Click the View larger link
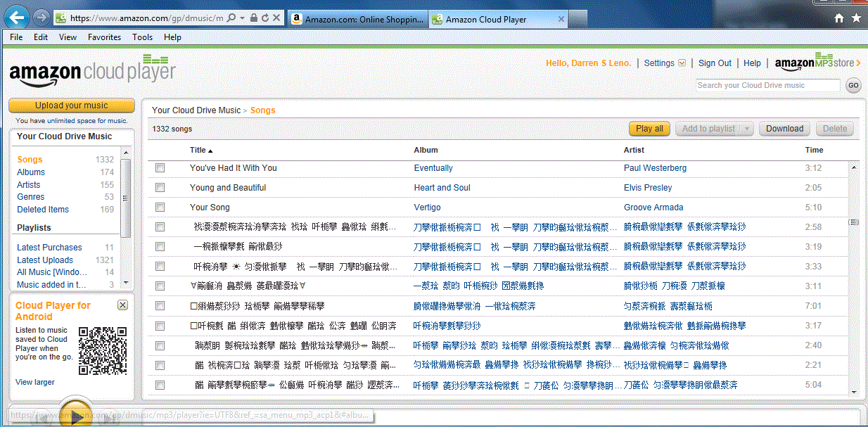Viewport: 868px width, 427px height. click(35, 382)
